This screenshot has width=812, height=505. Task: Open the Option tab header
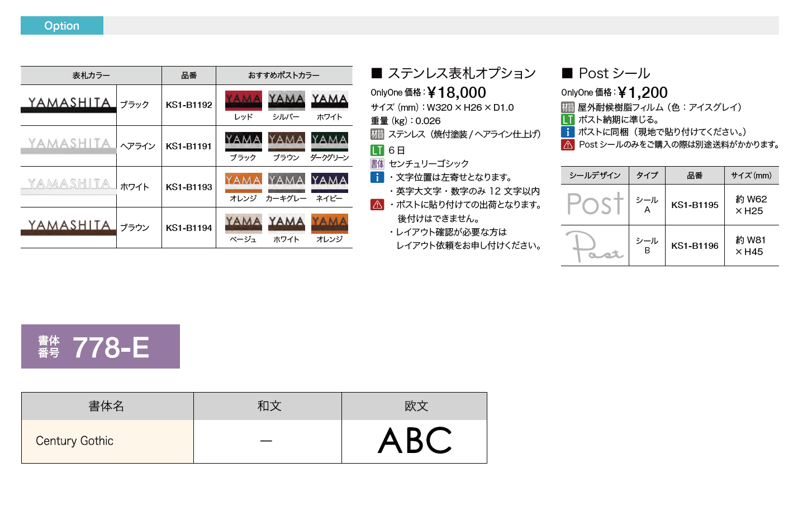pos(62,25)
